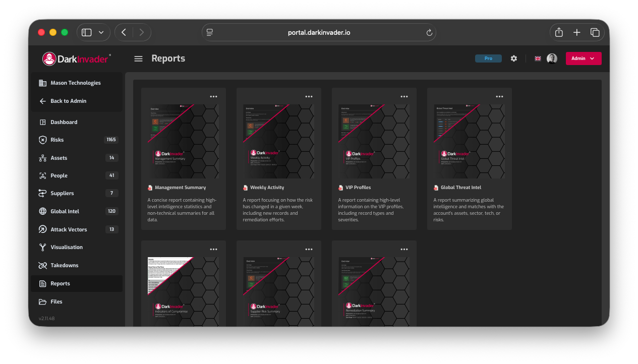Viewport: 638px width, 364px height.
Task: Show Safari tab overview
Action: pos(595,32)
